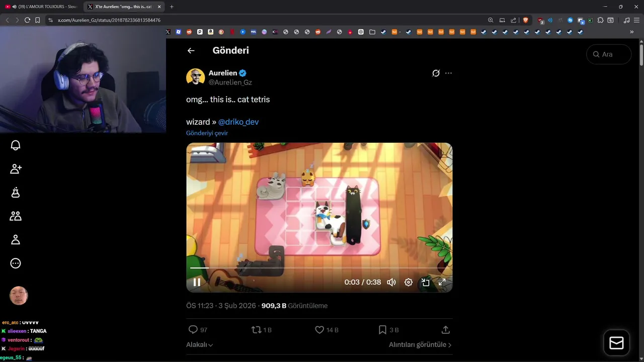Bookmark the post via icon showing 3 B
Viewport: 644px width, 362px height.
point(382,330)
